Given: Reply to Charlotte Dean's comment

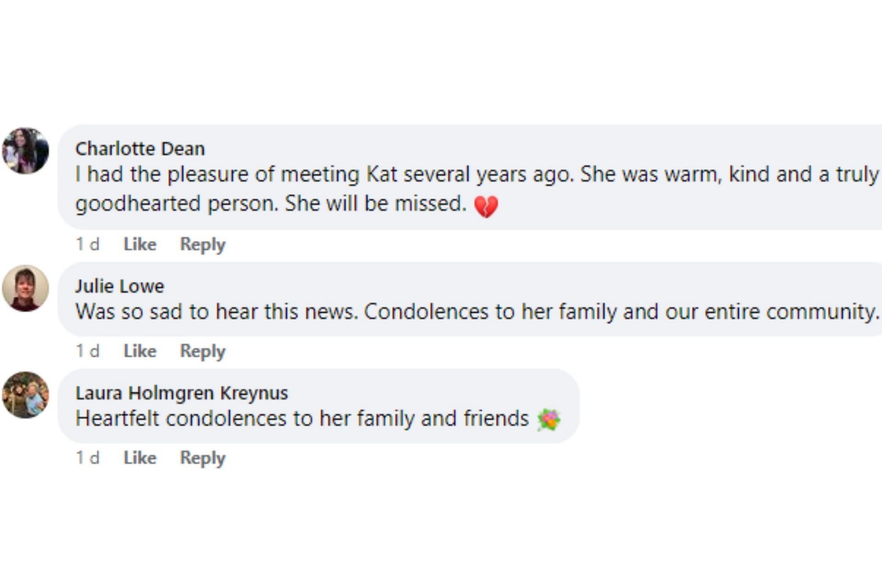Looking at the screenshot, I should coord(203,244).
